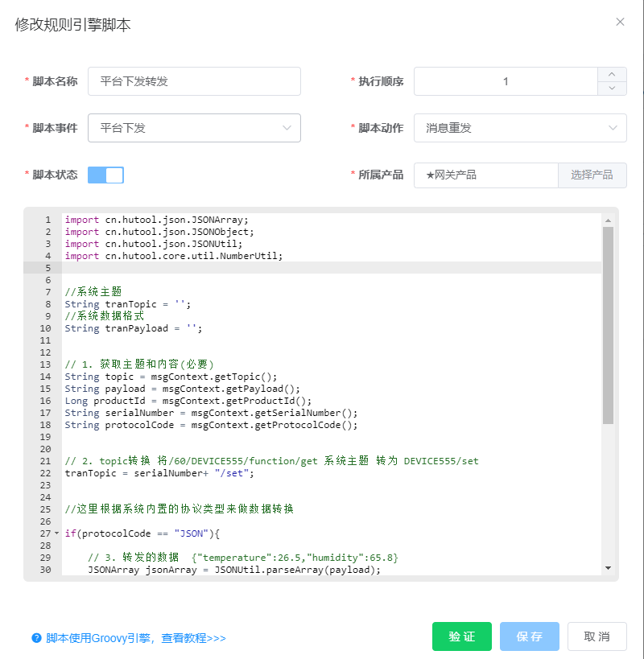Viewport: 644px width, 659px height.
Task: Toggle the 脚本状态 switch
Action: [x=105, y=175]
